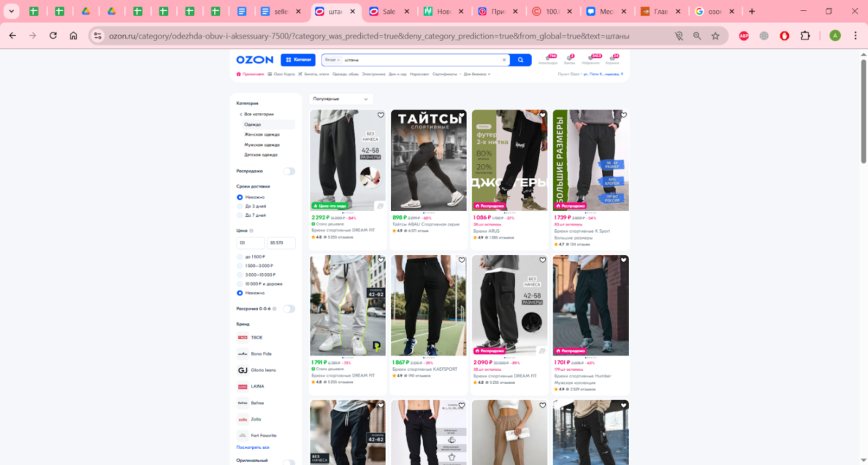Viewport: 868px width, 465px height.
Task: Click the browser Back arrow
Action: tap(12, 36)
